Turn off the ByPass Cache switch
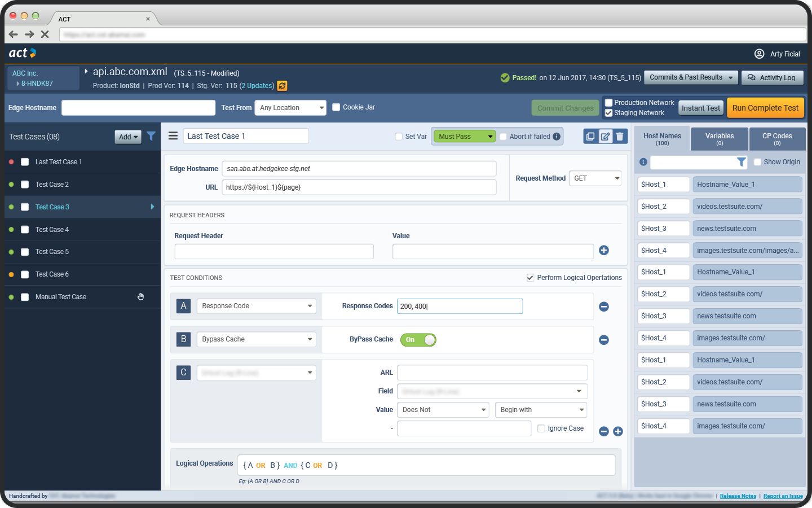Image resolution: width=812 pixels, height=508 pixels. (x=418, y=340)
